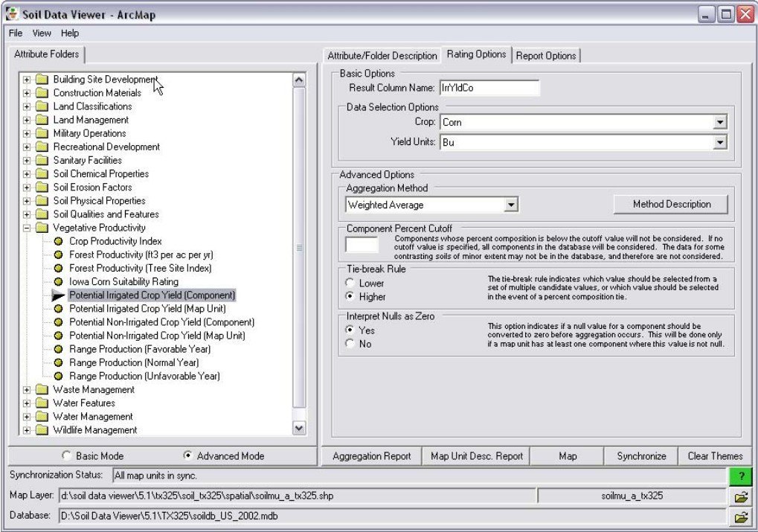Screen dimensions: 758x532
Task: Switch to the Report Options tab
Action: coord(547,54)
